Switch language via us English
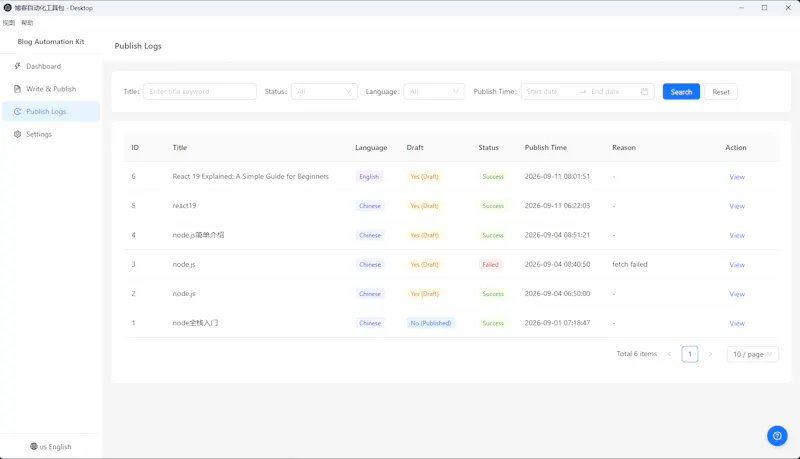 pyautogui.click(x=51, y=447)
